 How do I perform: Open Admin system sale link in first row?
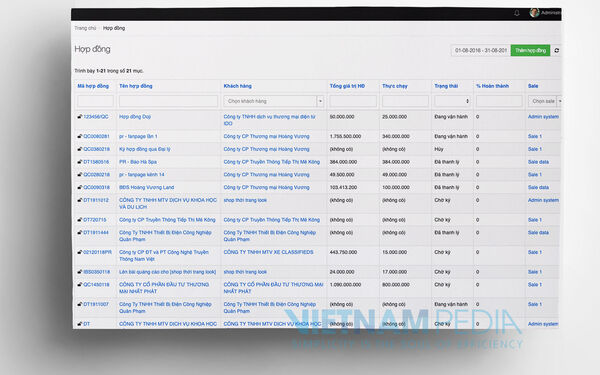(543, 116)
